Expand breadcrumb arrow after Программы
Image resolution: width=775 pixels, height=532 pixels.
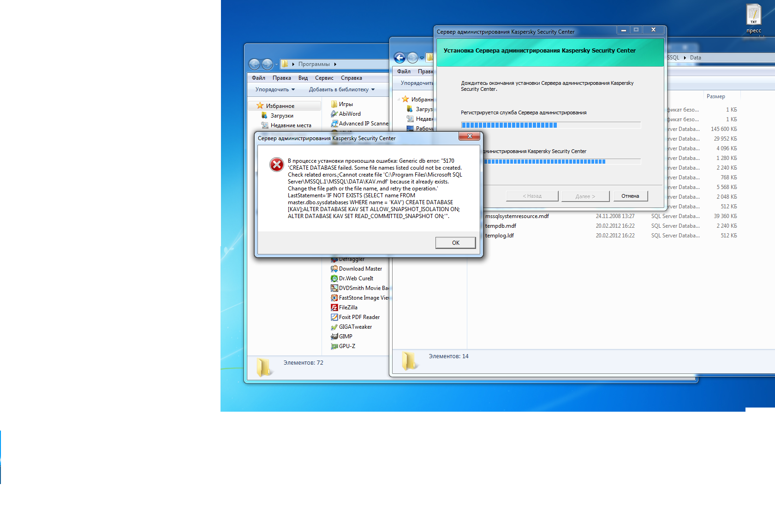click(335, 64)
